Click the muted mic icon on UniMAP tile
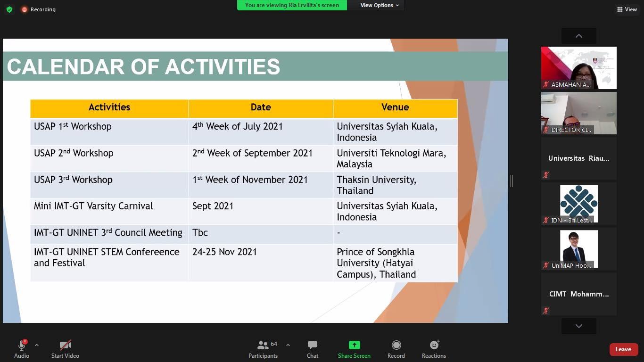 [x=546, y=265]
